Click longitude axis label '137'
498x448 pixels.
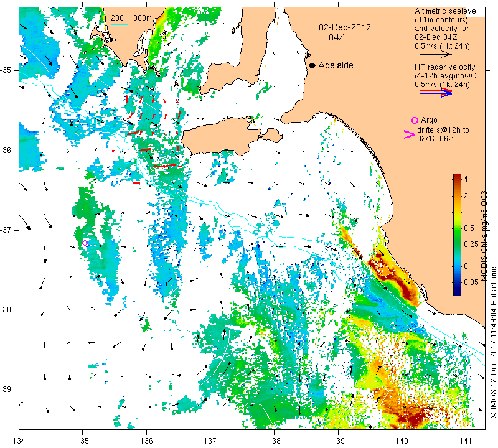point(210,441)
